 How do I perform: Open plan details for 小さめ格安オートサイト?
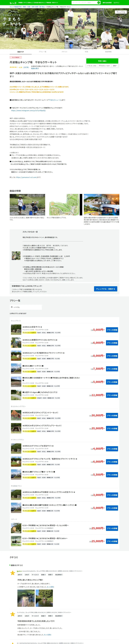coord(112,382)
